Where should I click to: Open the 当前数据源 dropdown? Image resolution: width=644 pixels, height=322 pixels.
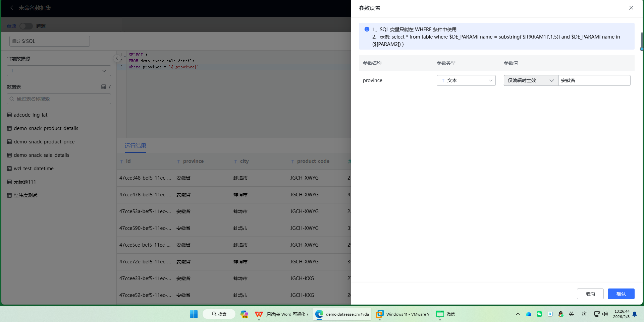pyautogui.click(x=59, y=71)
